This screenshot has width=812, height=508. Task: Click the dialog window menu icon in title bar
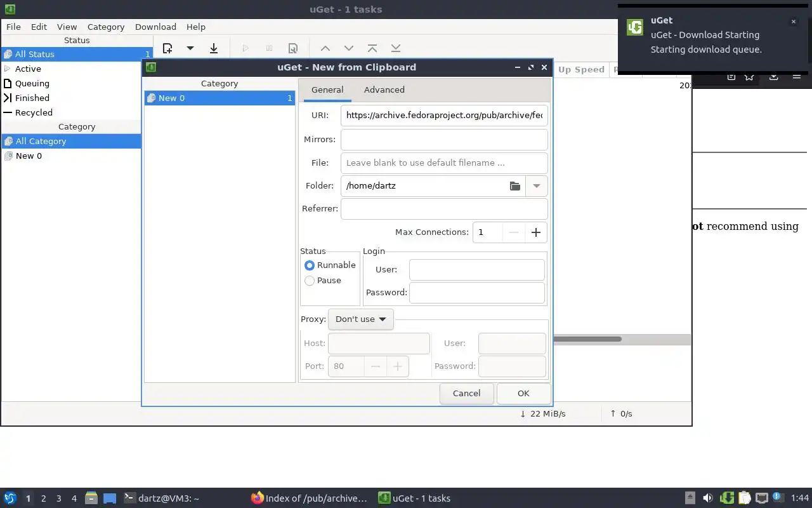point(151,67)
